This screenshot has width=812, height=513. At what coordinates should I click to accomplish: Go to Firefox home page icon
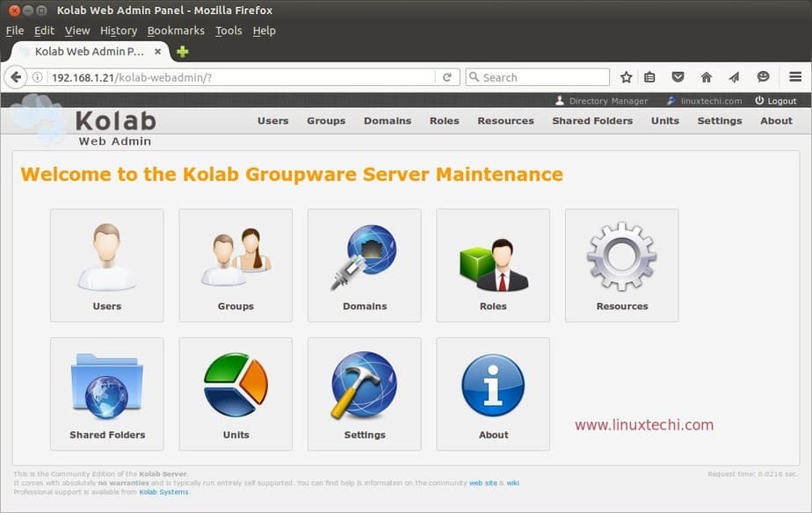pyautogui.click(x=707, y=77)
